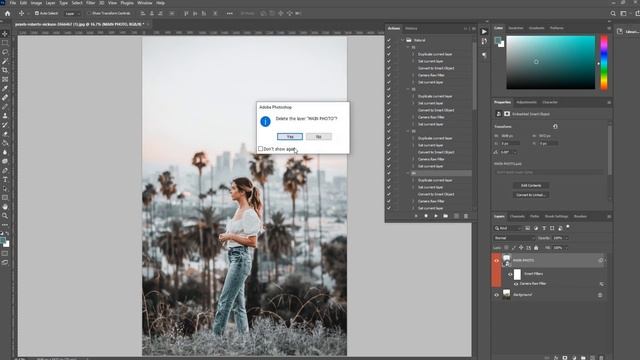Select the Crop tool
Viewport: 640px width, 360px height.
point(5,70)
